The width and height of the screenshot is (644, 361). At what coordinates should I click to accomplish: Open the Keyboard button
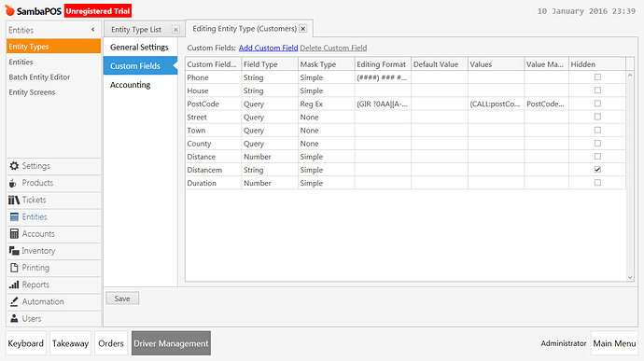click(x=26, y=343)
